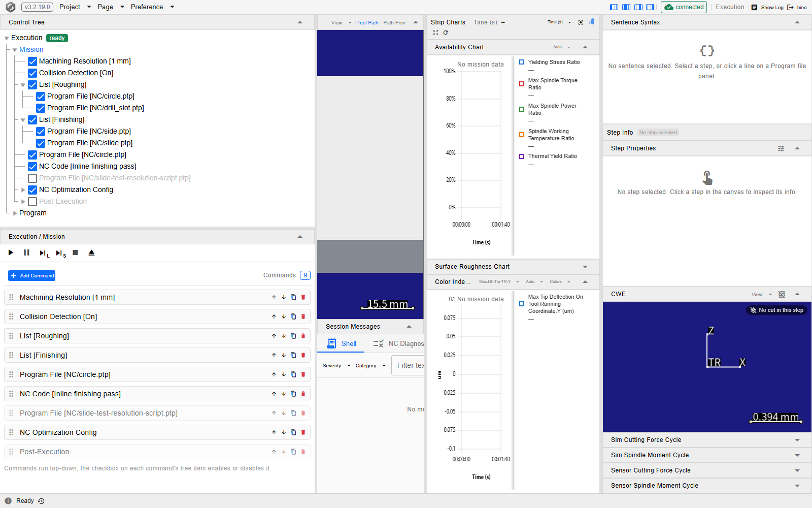Click the eject icon in Execution toolbar
The height and width of the screenshot is (508, 812).
point(91,252)
